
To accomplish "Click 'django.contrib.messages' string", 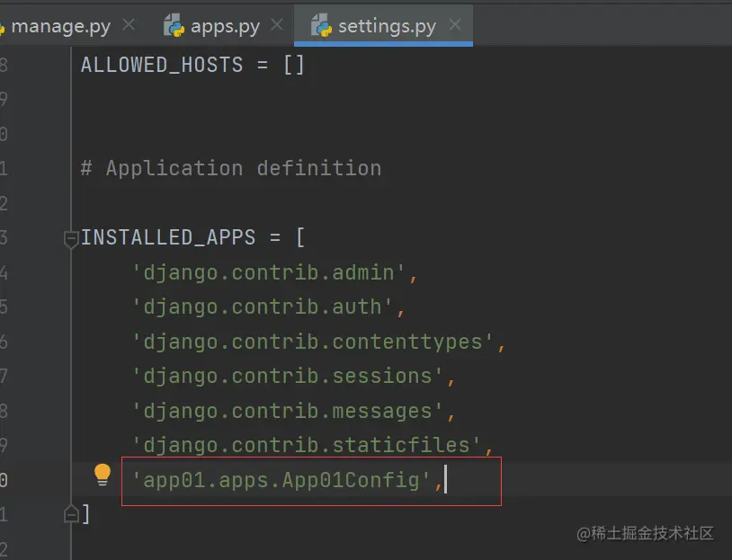I will [288, 411].
